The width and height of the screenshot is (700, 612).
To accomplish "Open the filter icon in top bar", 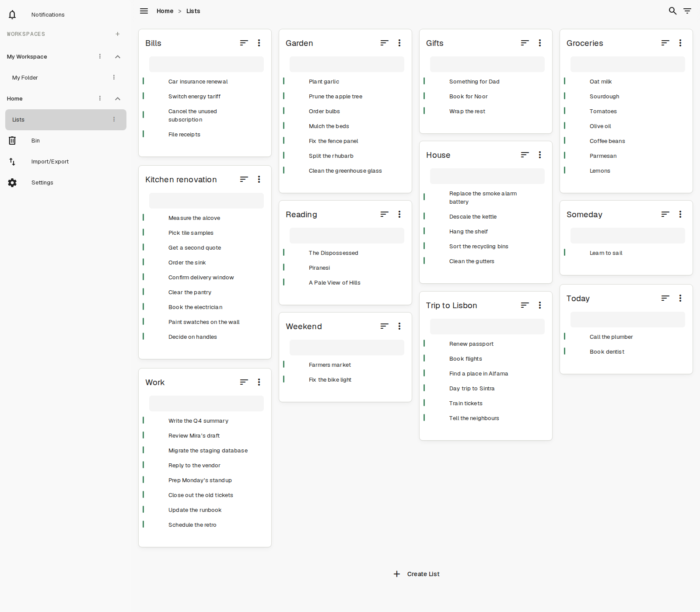I will point(687,11).
